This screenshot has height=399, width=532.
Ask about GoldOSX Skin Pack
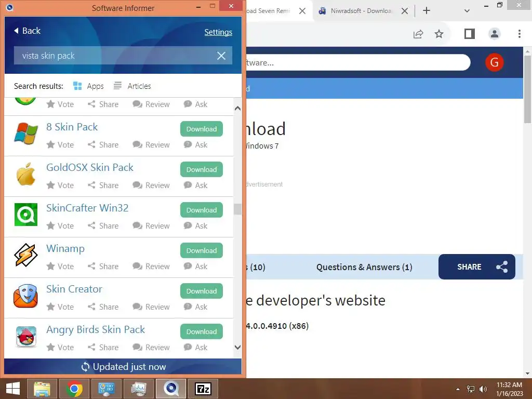(195, 185)
